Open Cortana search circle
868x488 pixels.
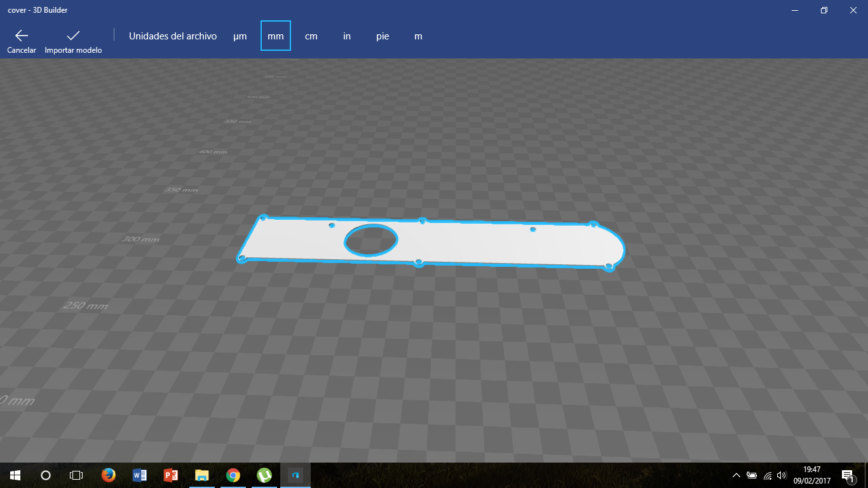46,475
